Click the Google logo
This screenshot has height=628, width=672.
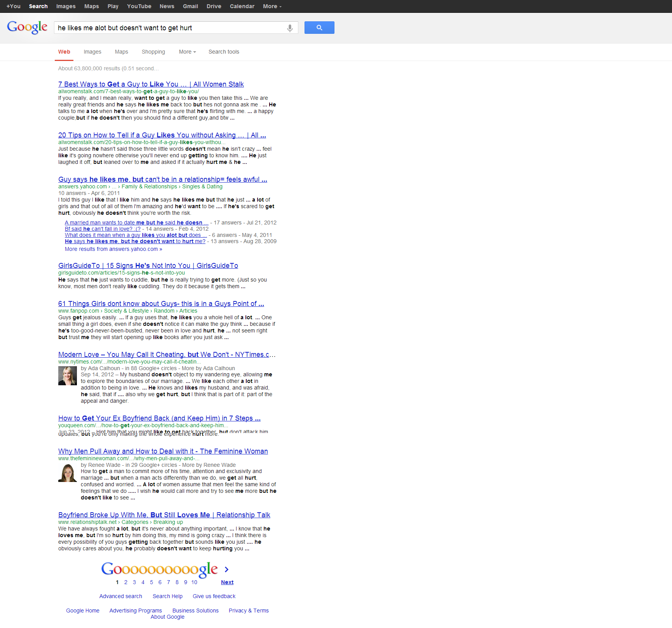(27, 27)
